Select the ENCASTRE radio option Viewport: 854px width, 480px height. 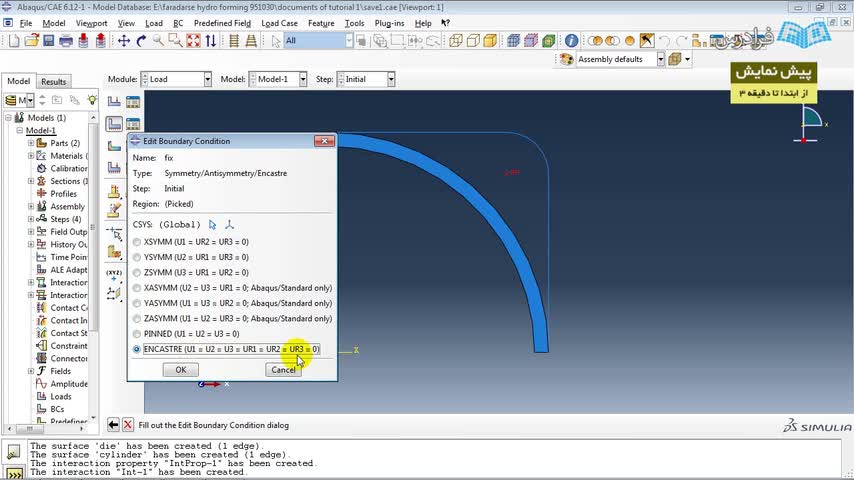[137, 349]
